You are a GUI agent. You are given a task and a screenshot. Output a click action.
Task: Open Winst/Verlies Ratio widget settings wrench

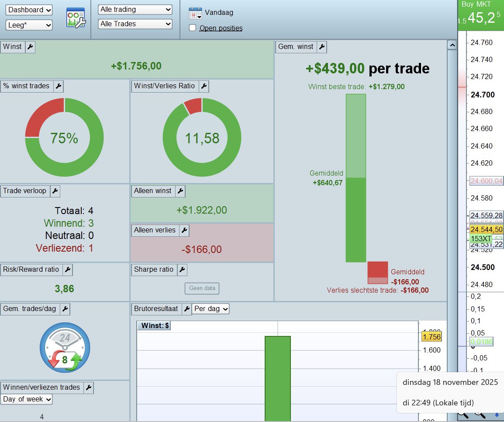coord(204,86)
